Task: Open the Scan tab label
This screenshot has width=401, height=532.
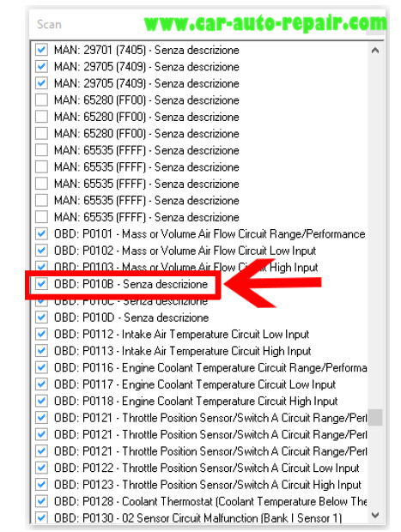Action: click(49, 24)
